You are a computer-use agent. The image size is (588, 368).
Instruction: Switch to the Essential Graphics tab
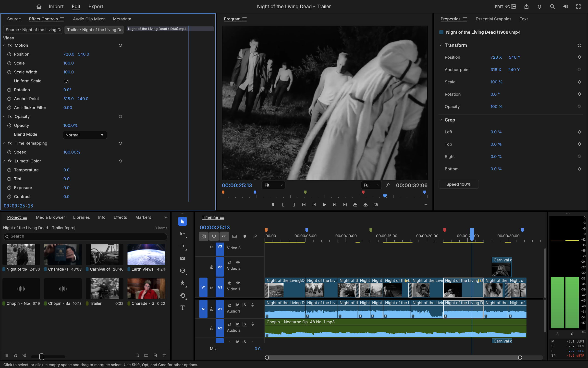(493, 19)
